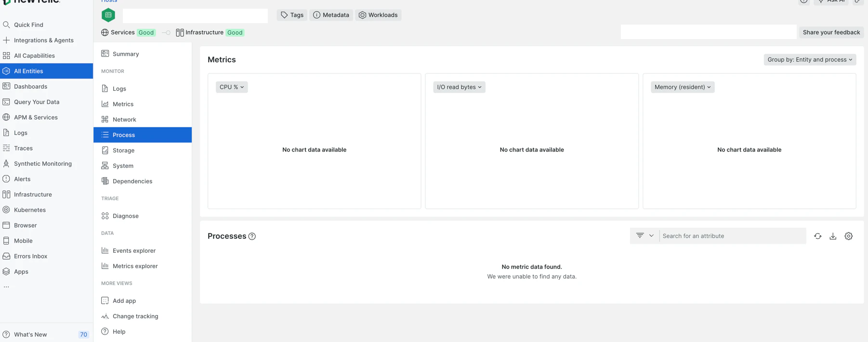Open Traces section
The image size is (868, 342).
pyautogui.click(x=46, y=148)
